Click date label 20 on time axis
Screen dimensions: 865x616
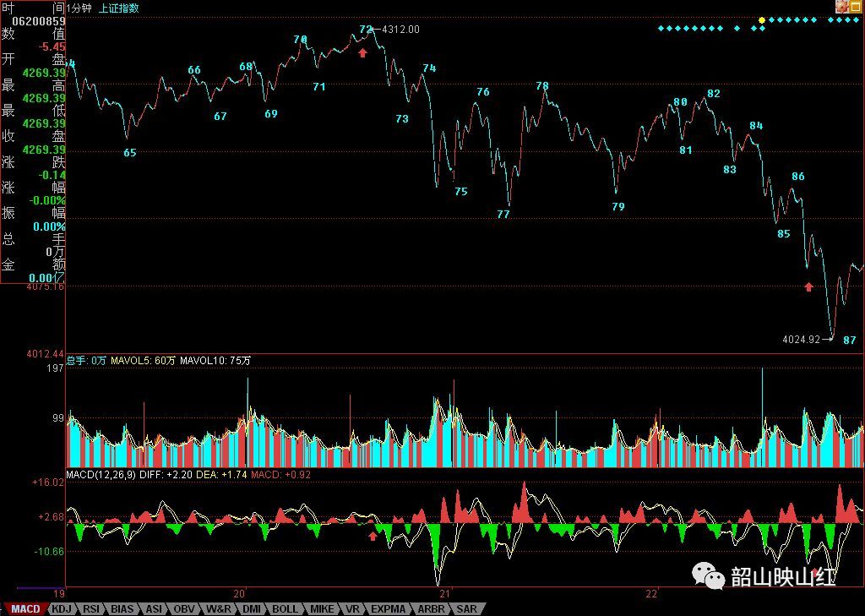[x=239, y=594]
